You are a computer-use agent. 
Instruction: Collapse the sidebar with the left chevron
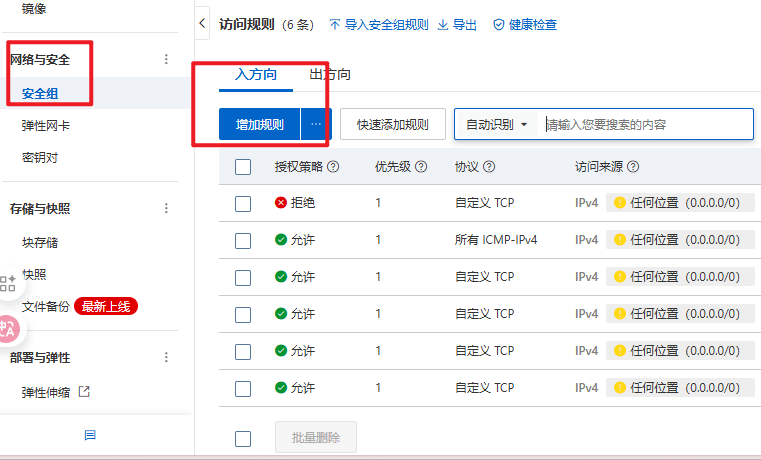[202, 23]
